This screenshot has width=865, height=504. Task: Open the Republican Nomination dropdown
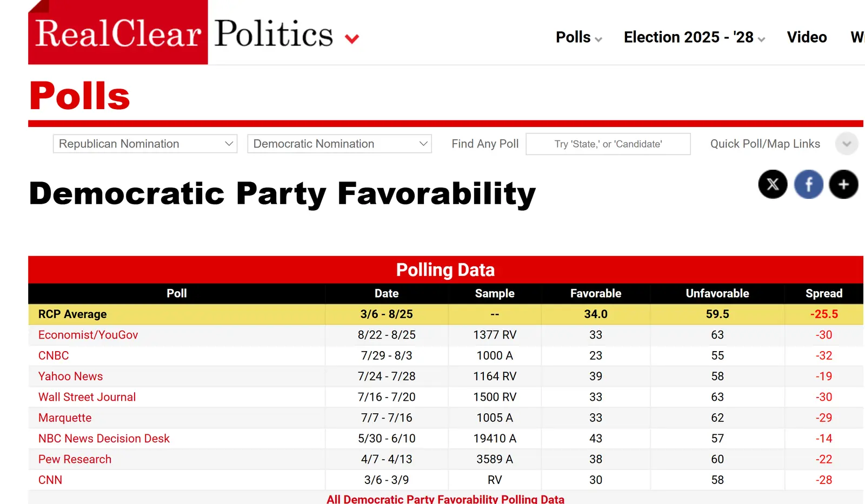click(145, 144)
